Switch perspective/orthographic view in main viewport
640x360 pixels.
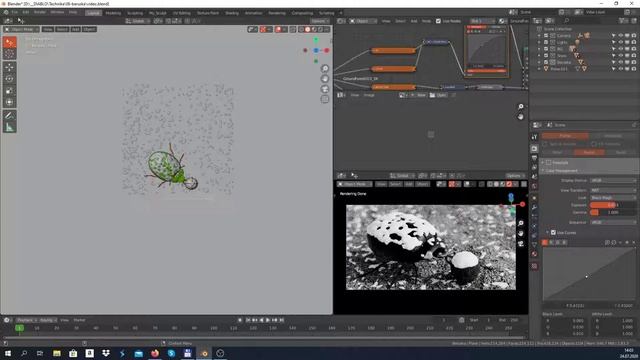(325, 99)
